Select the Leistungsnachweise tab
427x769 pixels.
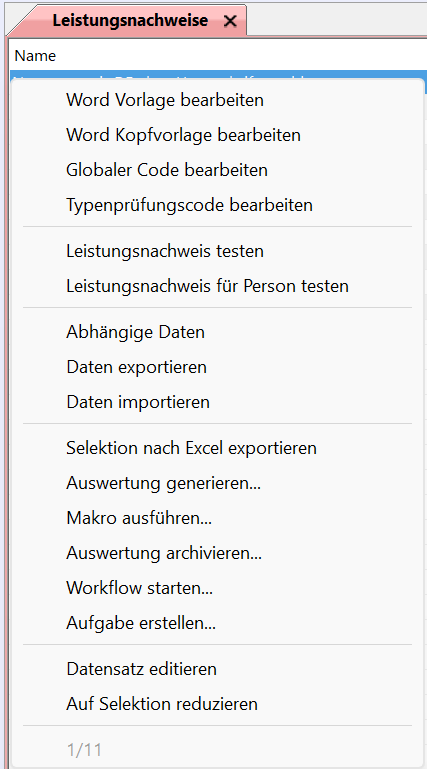pos(130,21)
